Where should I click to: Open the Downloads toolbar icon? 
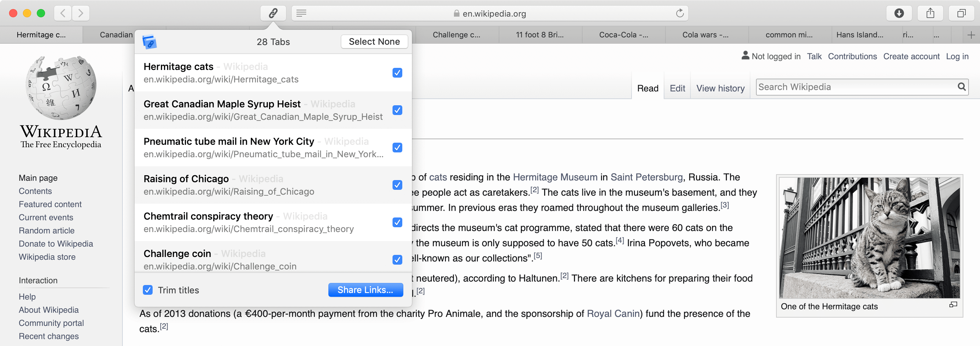(899, 13)
